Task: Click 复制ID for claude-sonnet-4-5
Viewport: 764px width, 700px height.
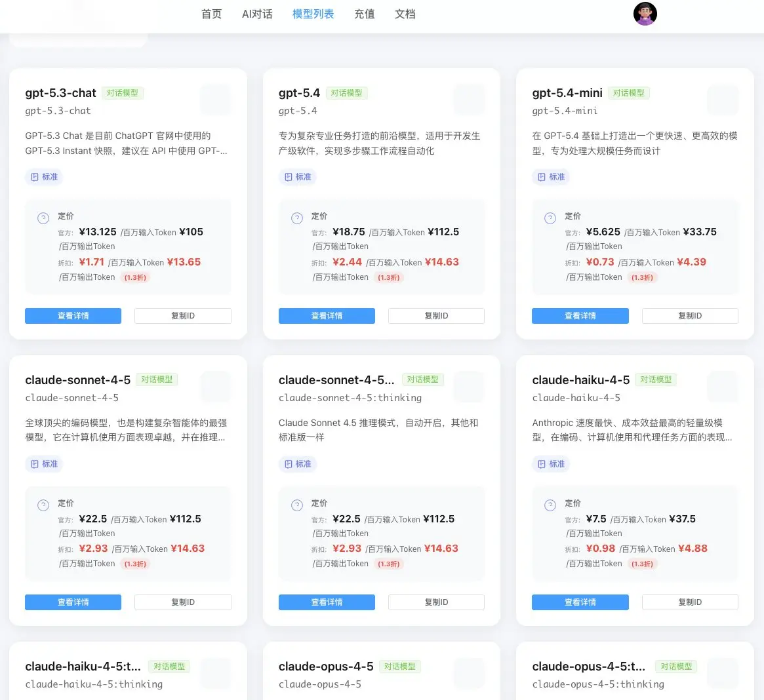Action: pos(183,602)
